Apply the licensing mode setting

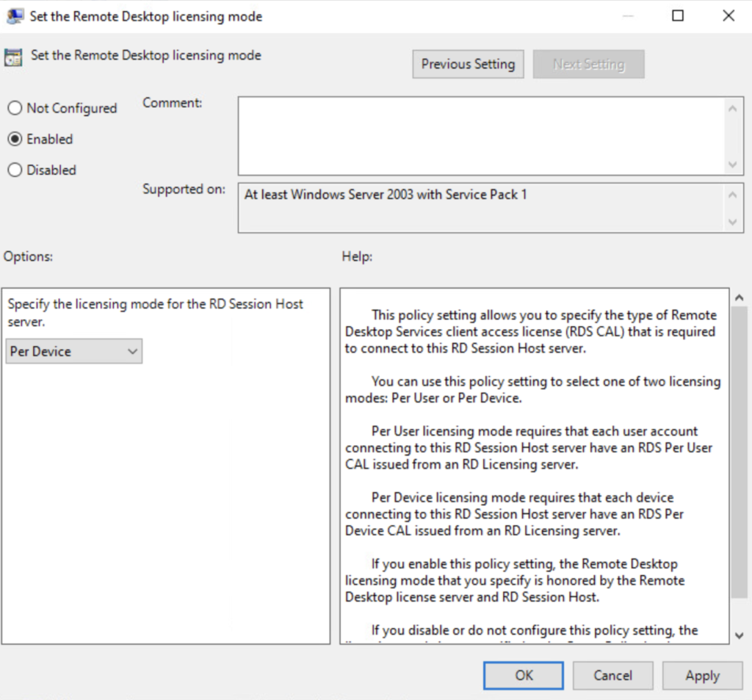[x=702, y=675]
